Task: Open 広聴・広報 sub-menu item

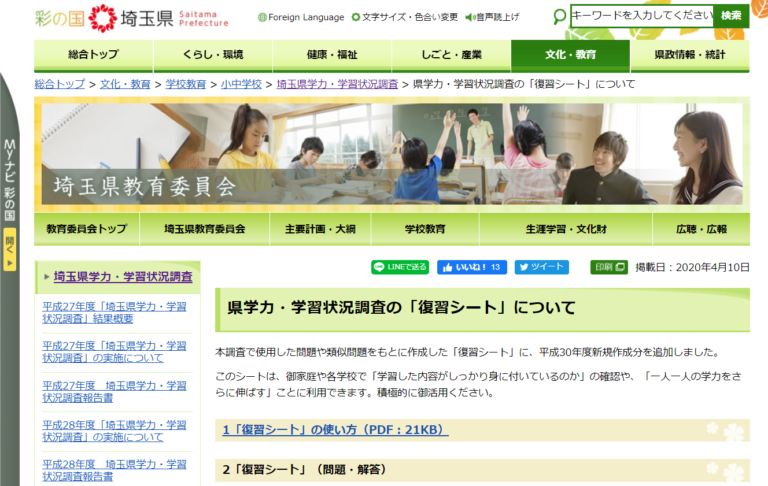Action: 701,229
